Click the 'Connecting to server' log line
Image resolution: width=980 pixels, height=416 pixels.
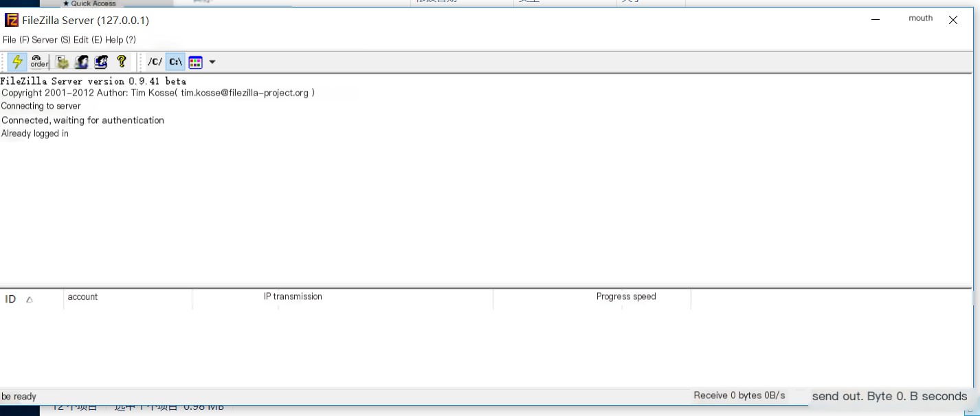pos(41,107)
